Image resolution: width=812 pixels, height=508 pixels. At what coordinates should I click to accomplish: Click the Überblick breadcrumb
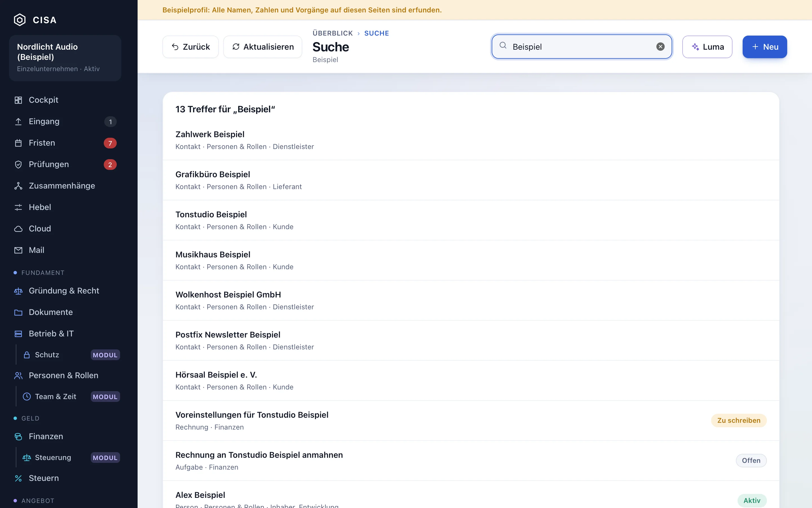click(x=332, y=33)
